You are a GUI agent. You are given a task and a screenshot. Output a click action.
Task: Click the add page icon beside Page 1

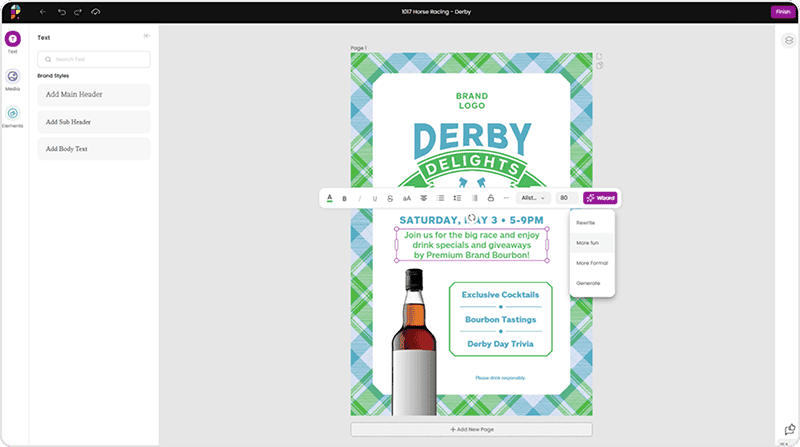pyautogui.click(x=599, y=56)
